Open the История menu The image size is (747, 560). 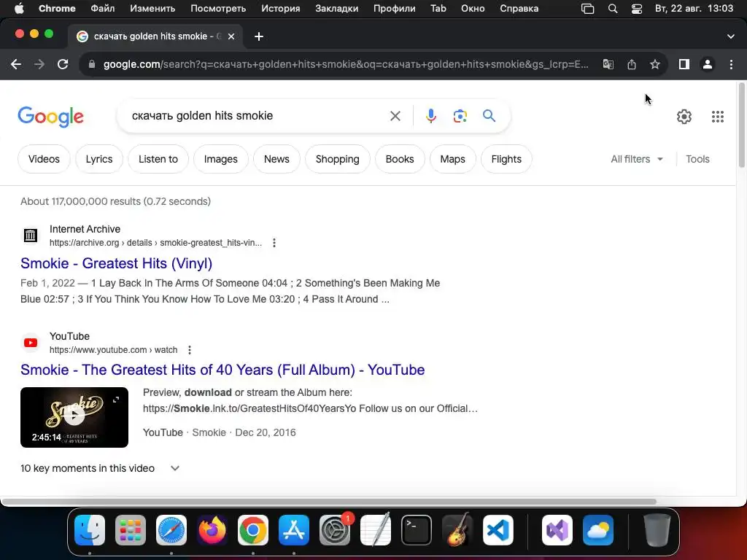click(281, 9)
